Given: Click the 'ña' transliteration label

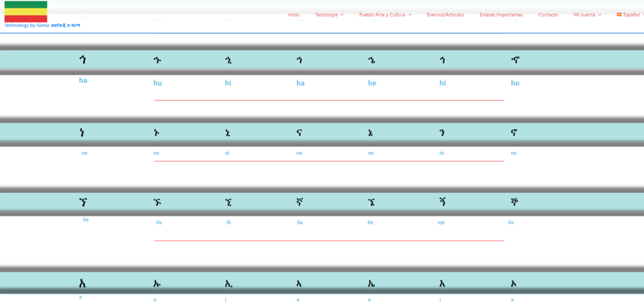Looking at the screenshot, I should [x=299, y=223].
